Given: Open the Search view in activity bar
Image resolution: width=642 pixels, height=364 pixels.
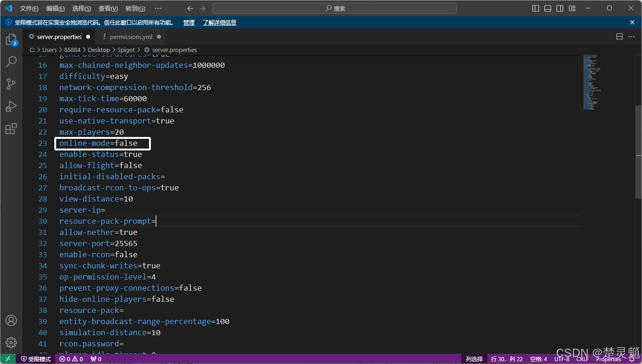Looking at the screenshot, I should point(11,62).
